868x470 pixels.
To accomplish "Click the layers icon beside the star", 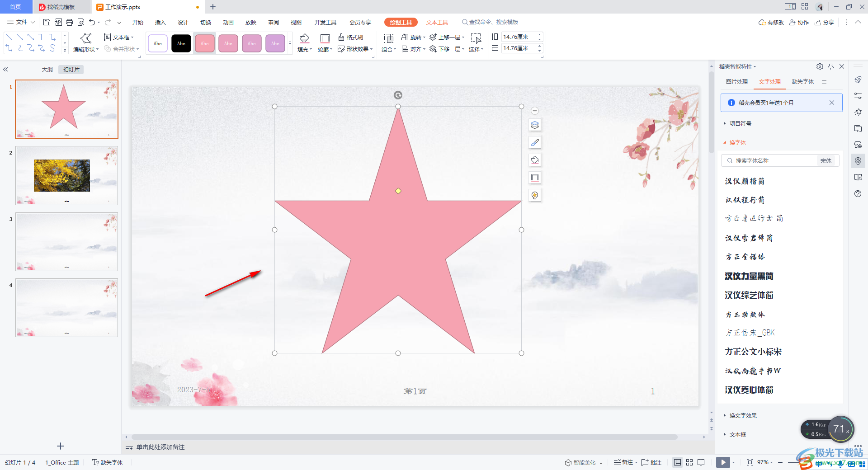I will 535,125.
